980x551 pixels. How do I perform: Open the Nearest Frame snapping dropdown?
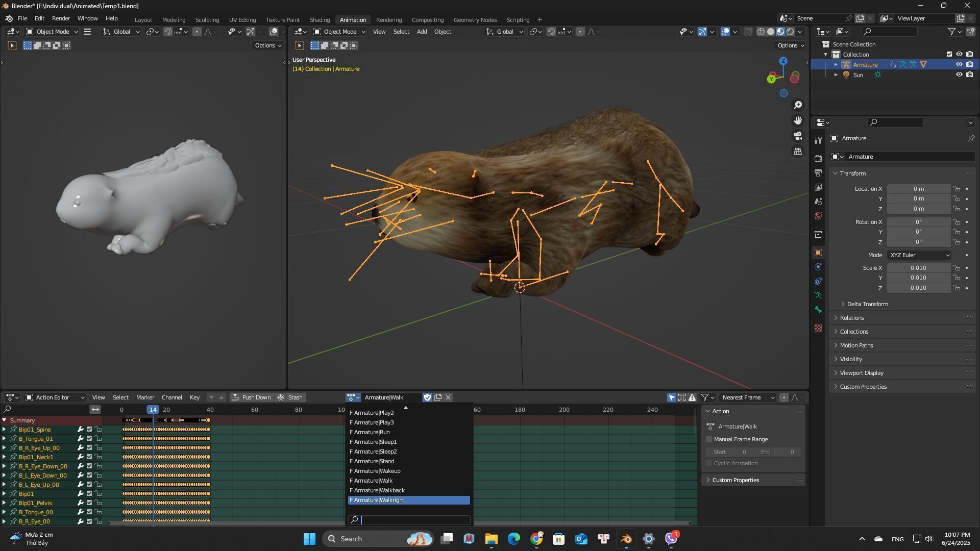point(748,397)
